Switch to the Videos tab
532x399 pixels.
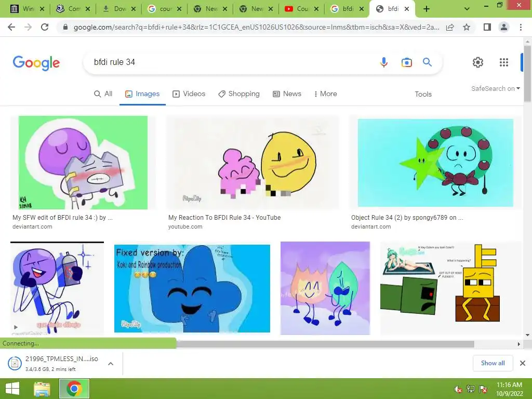coord(189,94)
